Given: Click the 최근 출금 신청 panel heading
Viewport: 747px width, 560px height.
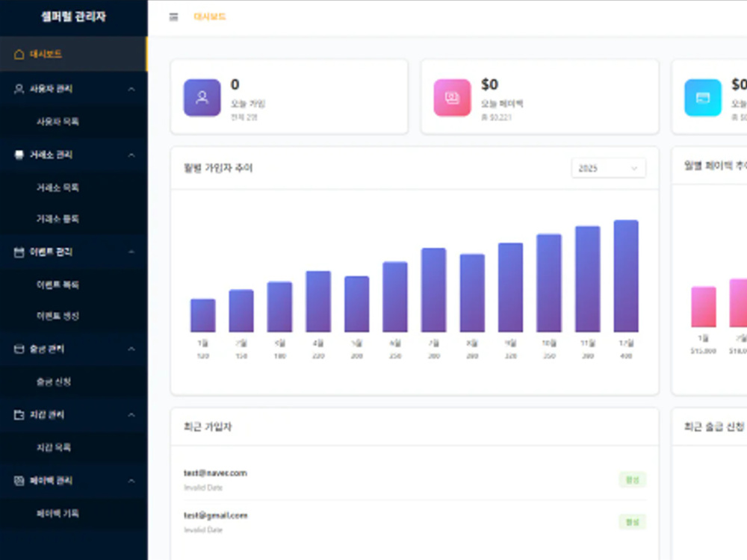Looking at the screenshot, I should (714, 426).
